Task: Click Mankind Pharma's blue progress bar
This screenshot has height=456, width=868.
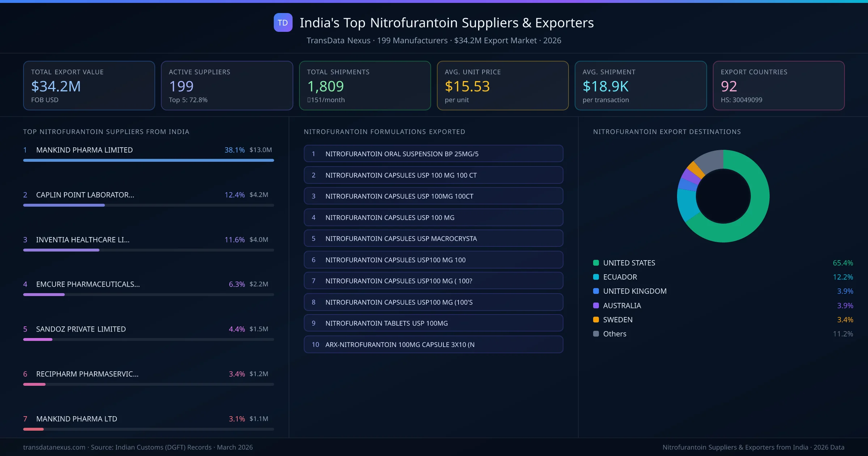Action: pos(148,160)
